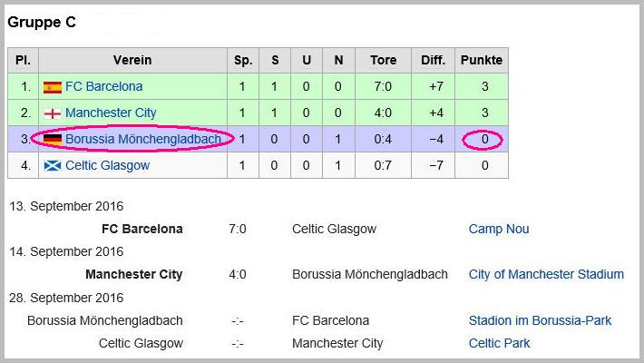The width and height of the screenshot is (644, 363).
Task: Click the circled points value for Mönchengladbach
Action: [484, 140]
